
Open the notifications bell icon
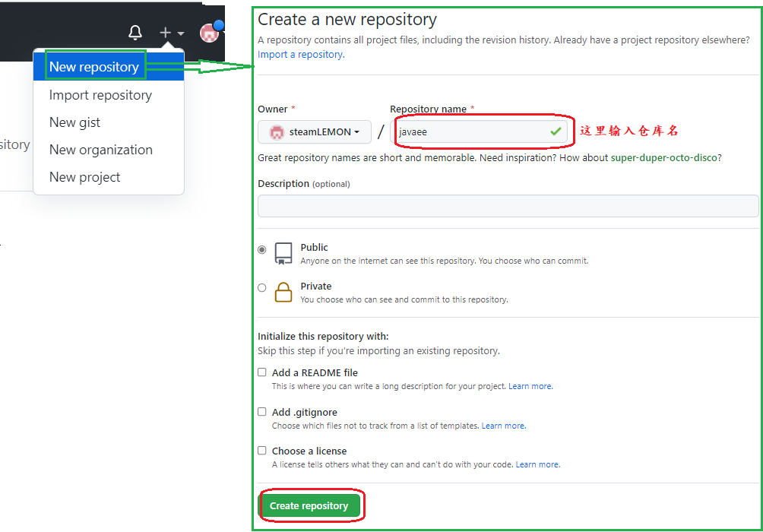[135, 33]
